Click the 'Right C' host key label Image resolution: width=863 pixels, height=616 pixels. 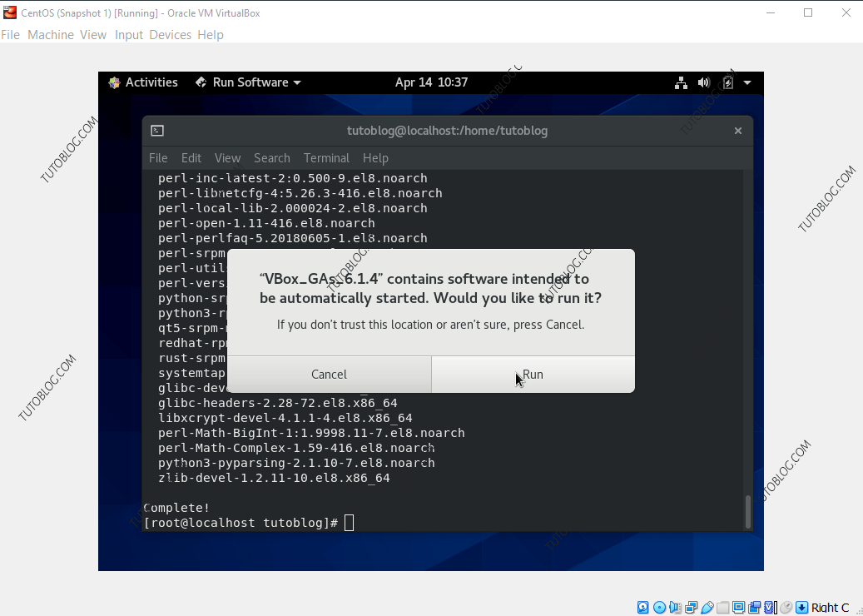tap(830, 607)
